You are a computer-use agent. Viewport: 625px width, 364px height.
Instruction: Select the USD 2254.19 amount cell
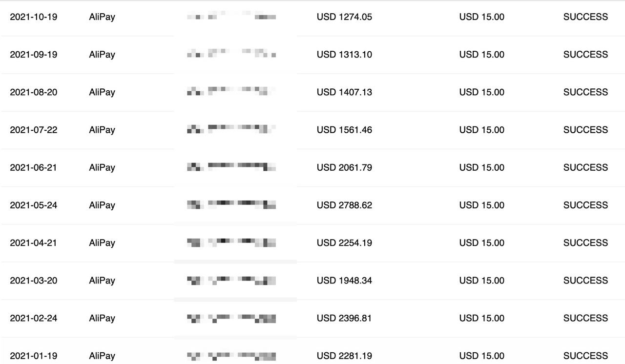[344, 243]
